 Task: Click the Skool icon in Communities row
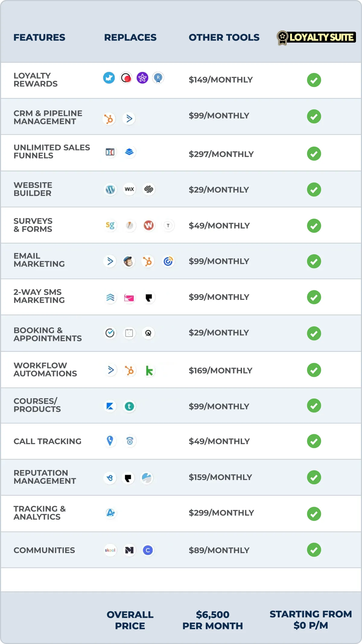pyautogui.click(x=110, y=550)
